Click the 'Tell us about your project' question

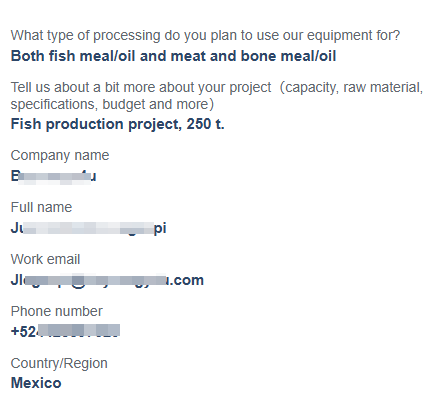point(217,96)
